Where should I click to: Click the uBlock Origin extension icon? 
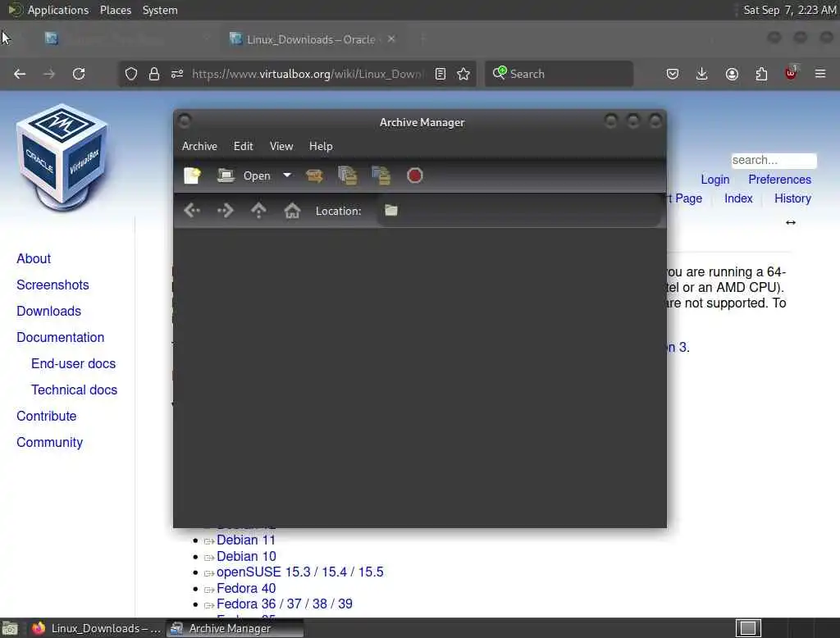[792, 73]
